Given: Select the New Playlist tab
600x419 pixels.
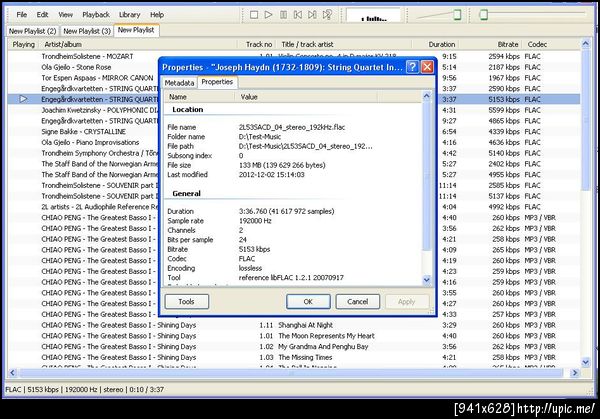Looking at the screenshot, I should coord(136,30).
